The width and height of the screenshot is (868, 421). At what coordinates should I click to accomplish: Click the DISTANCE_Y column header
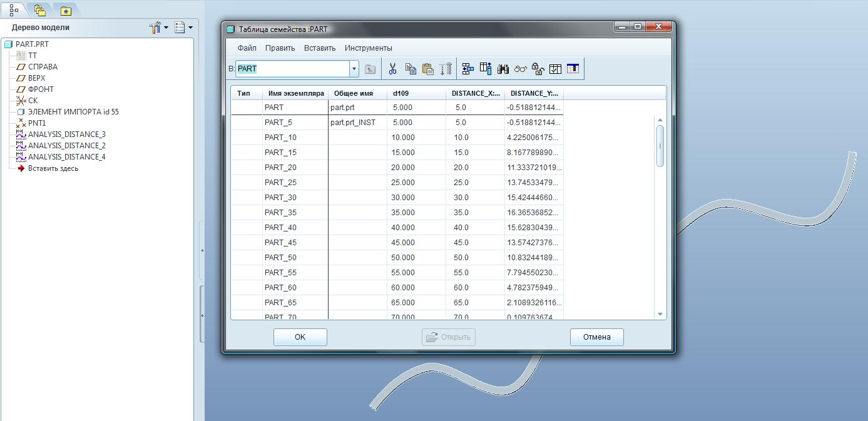pos(534,93)
